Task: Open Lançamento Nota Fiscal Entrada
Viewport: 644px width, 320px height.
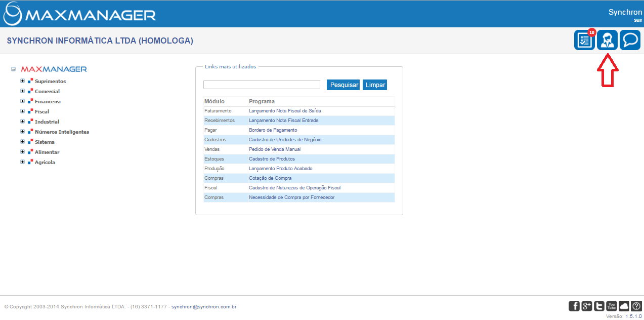Action: pos(284,121)
